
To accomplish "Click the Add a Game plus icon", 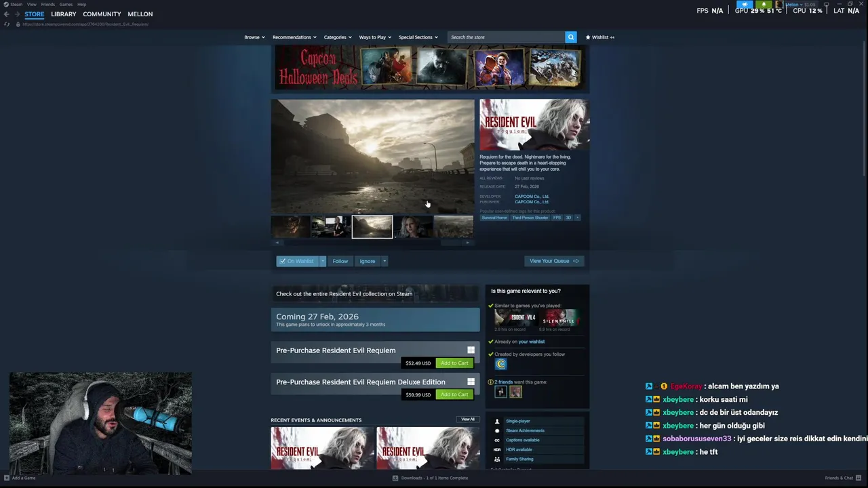I will point(6,478).
